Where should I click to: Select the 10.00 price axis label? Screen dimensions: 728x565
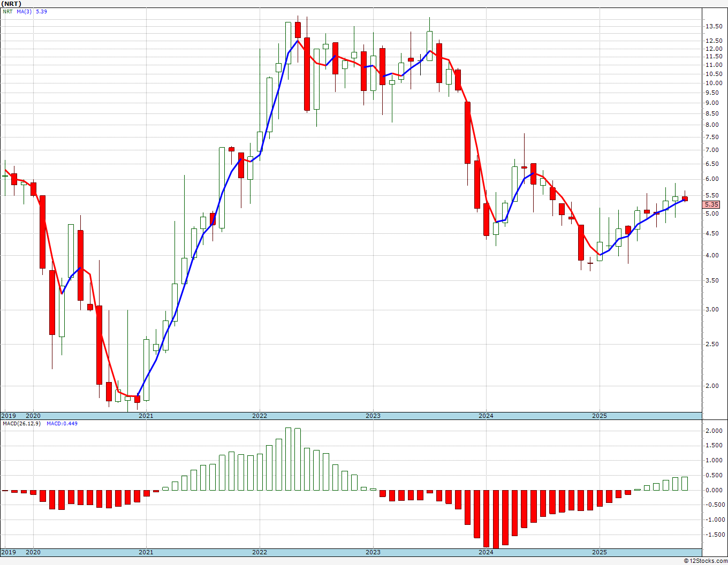713,83
